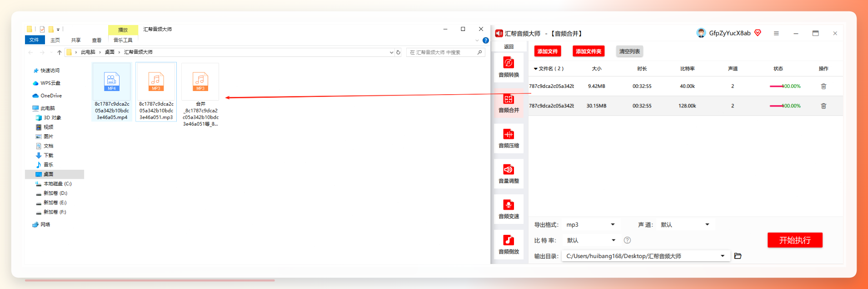Click the bitrate help question icon

(x=627, y=240)
